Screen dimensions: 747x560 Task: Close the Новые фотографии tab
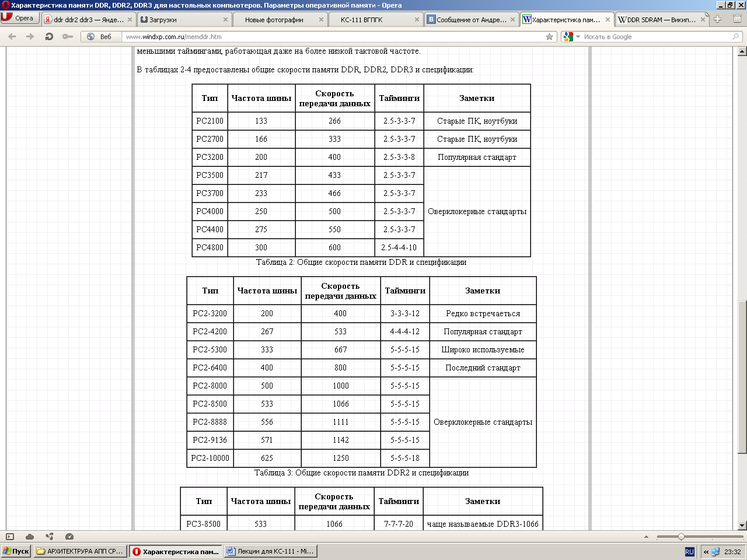tap(321, 19)
